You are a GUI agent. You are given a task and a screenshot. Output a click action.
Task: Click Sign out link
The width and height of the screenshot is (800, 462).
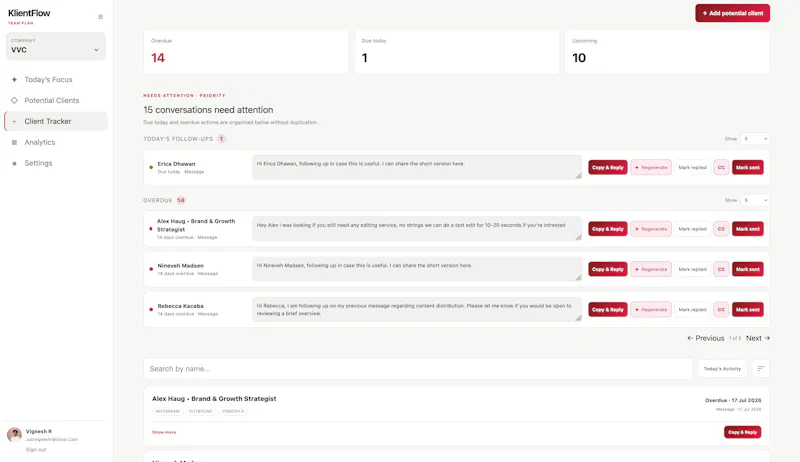tap(36, 450)
